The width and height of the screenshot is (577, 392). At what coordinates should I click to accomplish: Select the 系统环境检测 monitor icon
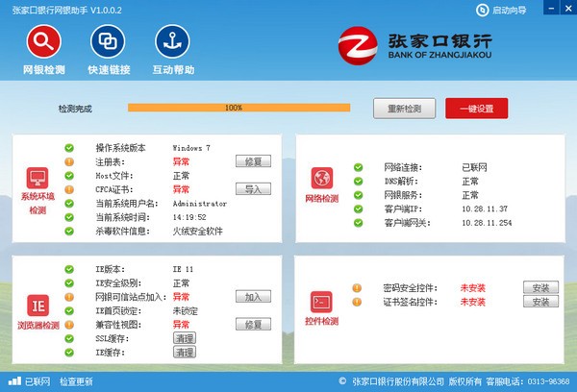(x=38, y=178)
